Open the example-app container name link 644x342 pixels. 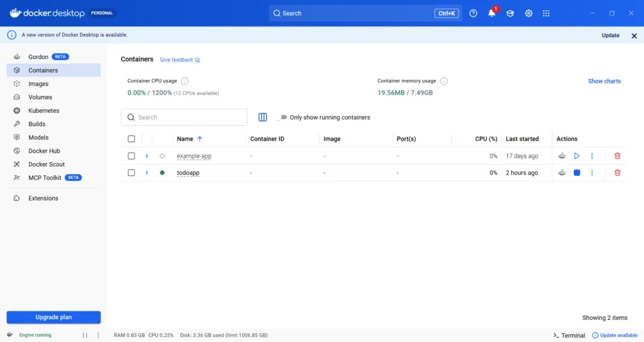click(x=194, y=156)
